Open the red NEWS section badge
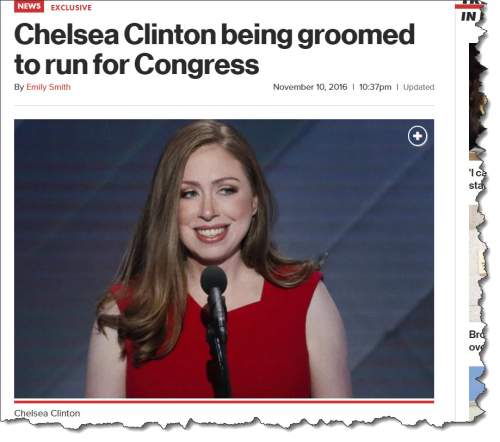 coord(29,6)
